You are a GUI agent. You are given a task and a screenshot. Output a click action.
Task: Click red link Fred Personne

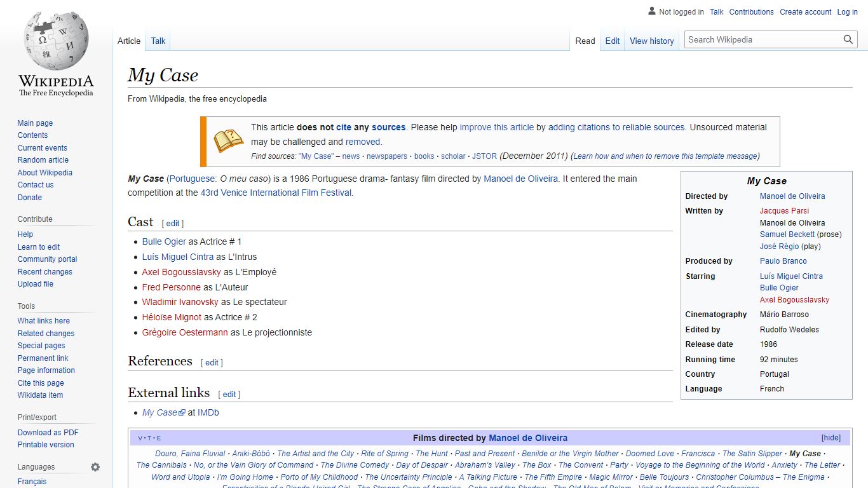[172, 287]
